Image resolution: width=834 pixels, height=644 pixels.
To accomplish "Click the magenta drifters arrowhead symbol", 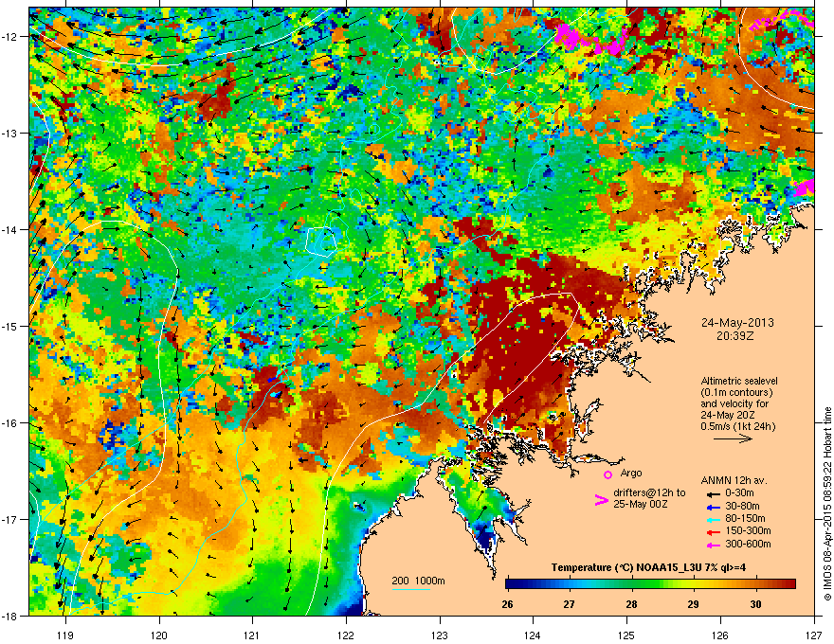I will coord(601,500).
